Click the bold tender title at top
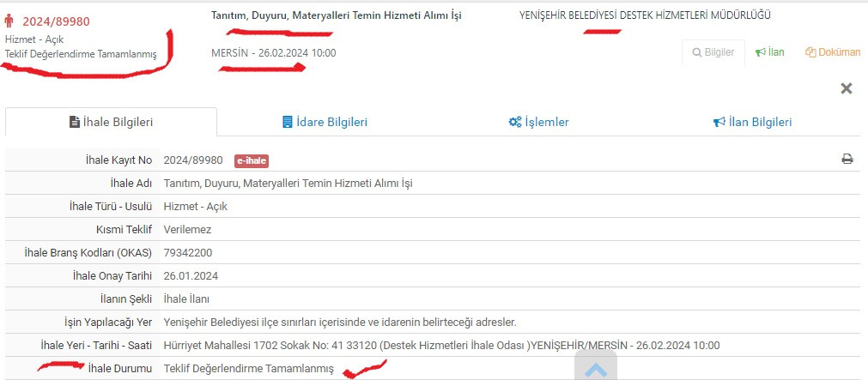Viewport: 868px width, 380px height. [x=336, y=15]
